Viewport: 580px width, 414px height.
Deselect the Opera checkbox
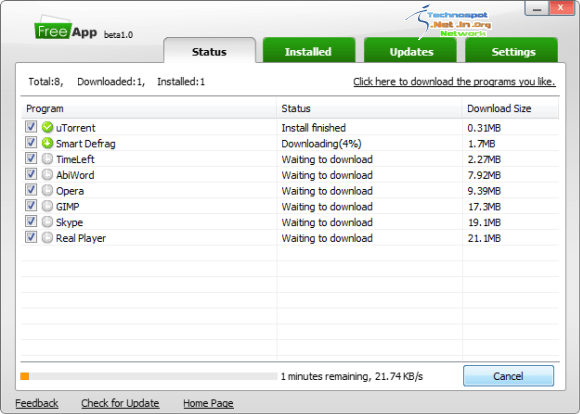(x=31, y=189)
